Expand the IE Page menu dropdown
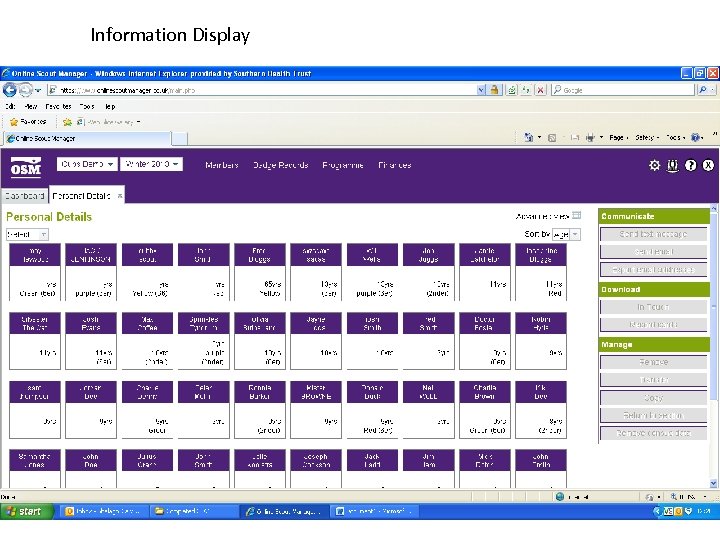Image resolution: width=720 pixels, height=540 pixels. pyautogui.click(x=619, y=137)
